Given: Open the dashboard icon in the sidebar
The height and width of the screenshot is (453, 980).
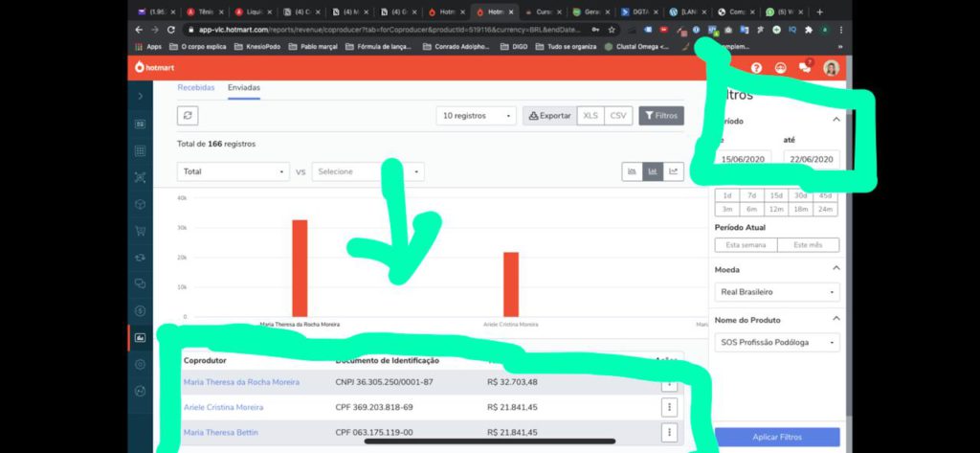Looking at the screenshot, I should [140, 124].
